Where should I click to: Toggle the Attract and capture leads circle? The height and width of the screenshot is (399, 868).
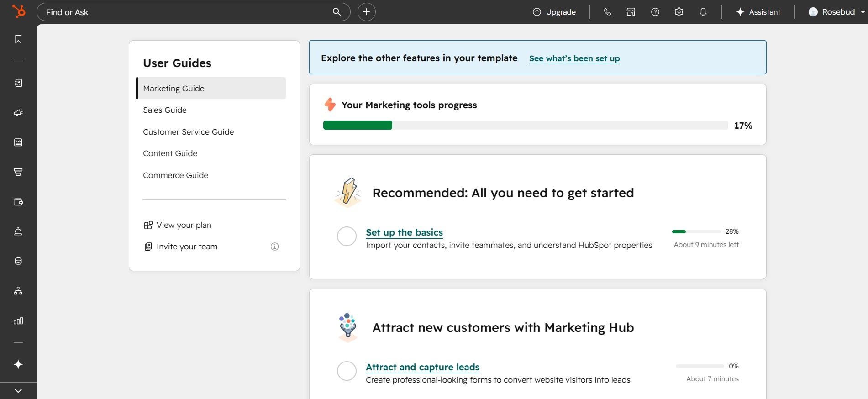tap(347, 371)
